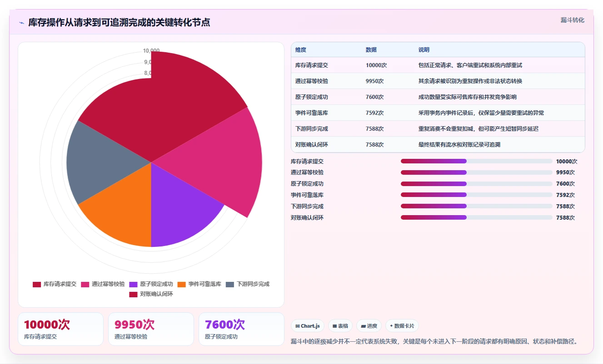Screen dimensions: 603x364
Task: Click the 数据 column header
Action: [371, 50]
